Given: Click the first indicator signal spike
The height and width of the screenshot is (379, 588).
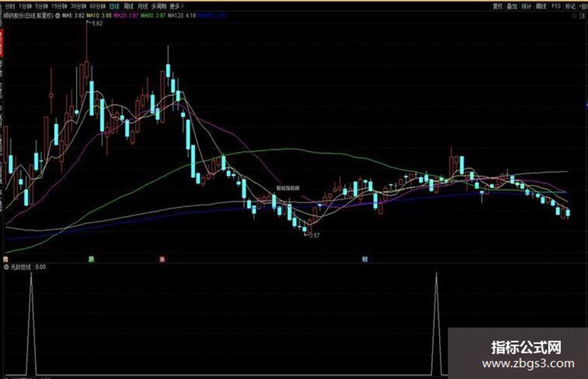Looking at the screenshot, I should [x=31, y=323].
